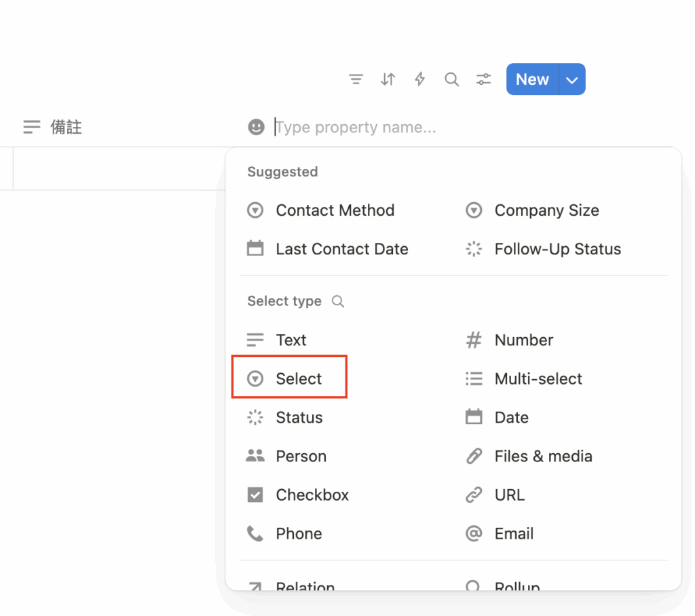The height and width of the screenshot is (616, 695).
Task: Open the filter icon in the toolbar
Action: [356, 79]
